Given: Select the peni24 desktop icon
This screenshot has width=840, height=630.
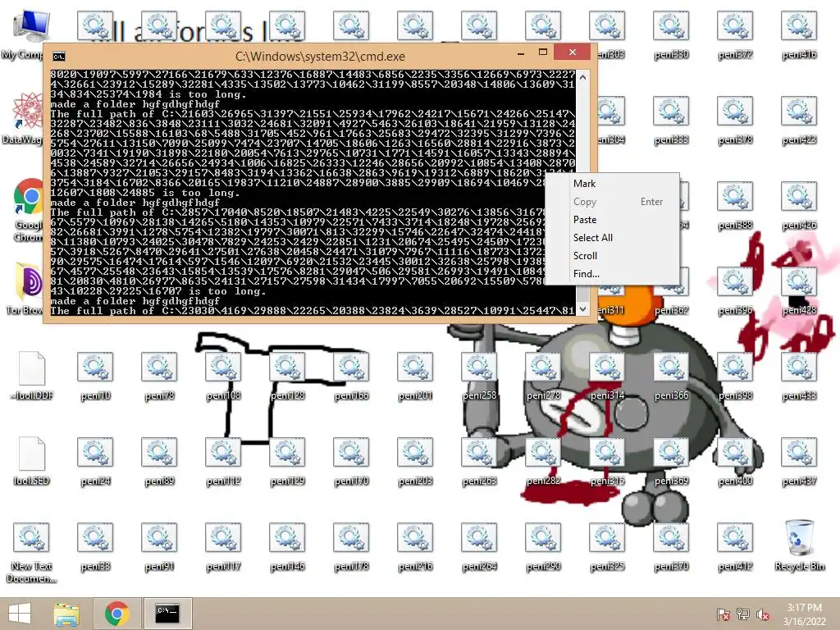Looking at the screenshot, I should pos(95,461).
